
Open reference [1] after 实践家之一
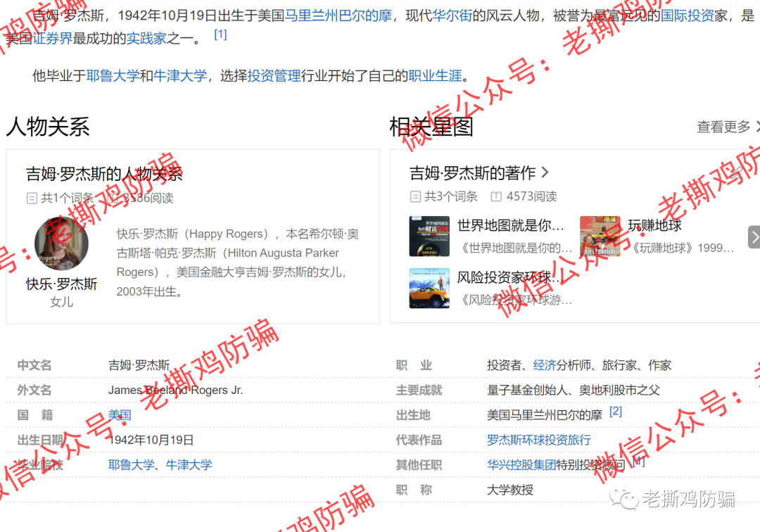[220, 34]
